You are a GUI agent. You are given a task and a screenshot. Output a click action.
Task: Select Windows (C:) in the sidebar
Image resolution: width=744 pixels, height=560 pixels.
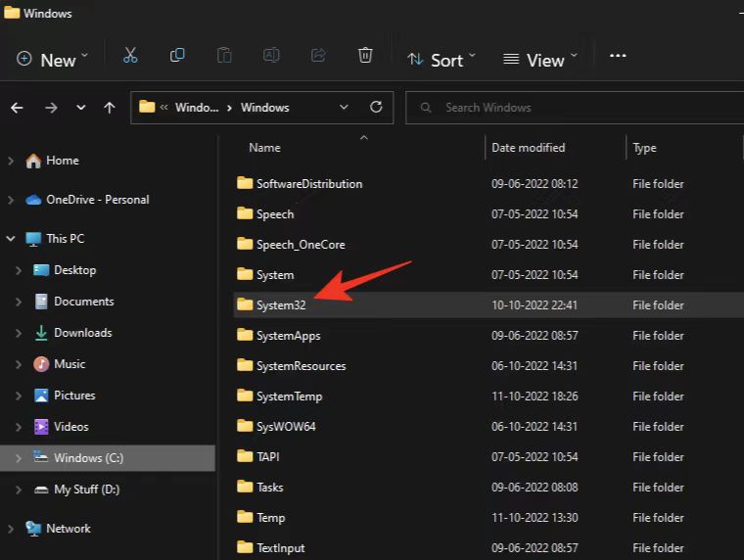tap(108, 458)
